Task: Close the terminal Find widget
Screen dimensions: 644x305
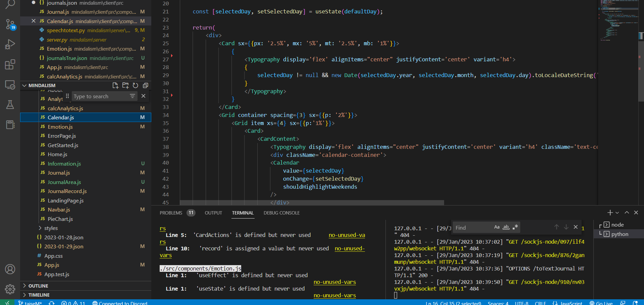Action: pyautogui.click(x=576, y=227)
